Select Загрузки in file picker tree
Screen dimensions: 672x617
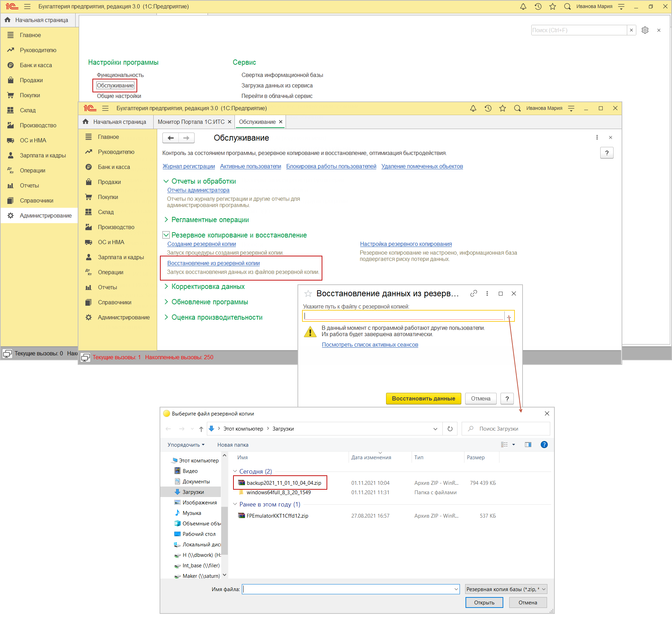pos(193,492)
